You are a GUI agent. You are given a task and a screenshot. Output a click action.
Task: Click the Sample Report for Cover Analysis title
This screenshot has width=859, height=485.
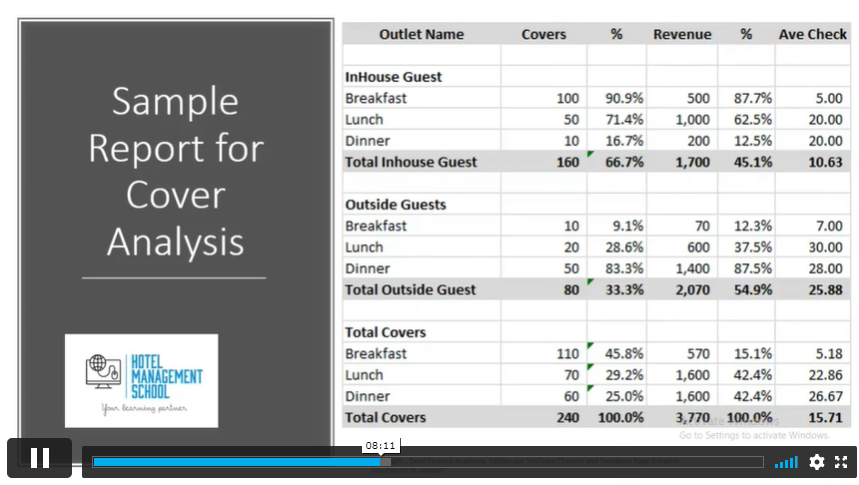coord(175,171)
